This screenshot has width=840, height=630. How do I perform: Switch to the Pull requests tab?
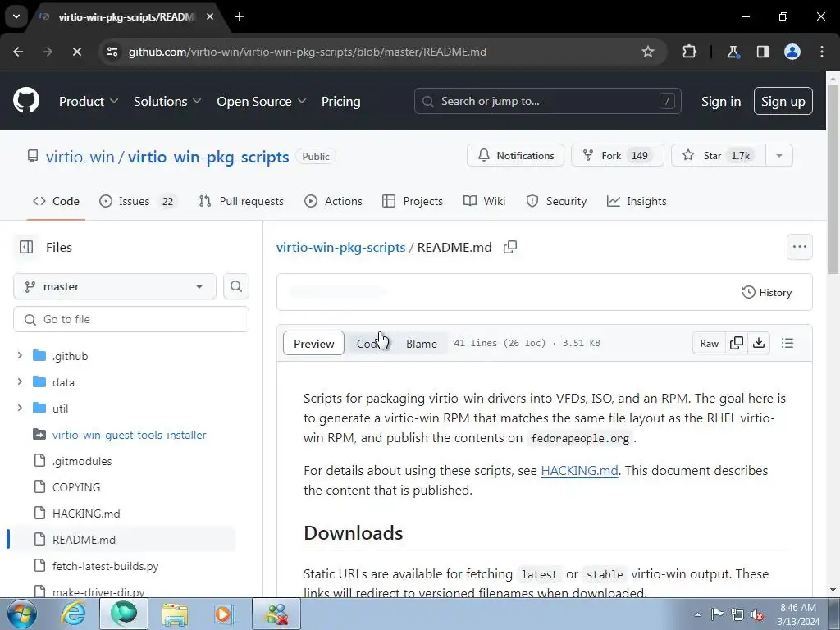241,202
